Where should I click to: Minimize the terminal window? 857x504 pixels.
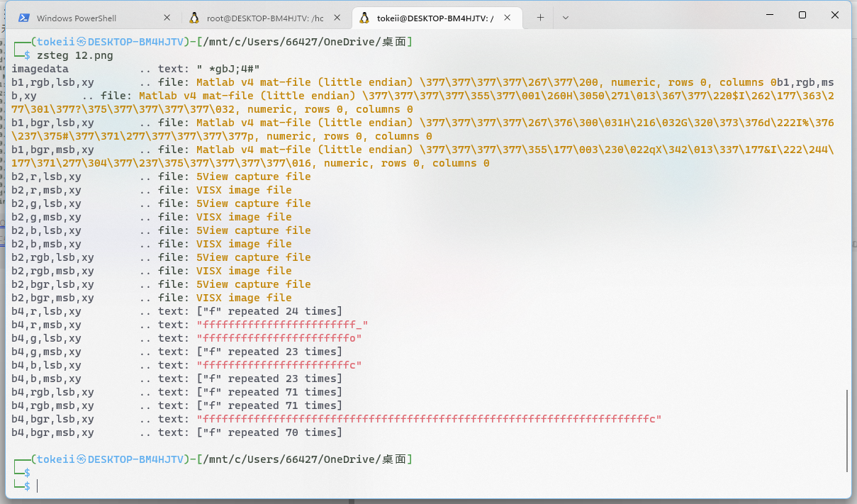click(769, 15)
